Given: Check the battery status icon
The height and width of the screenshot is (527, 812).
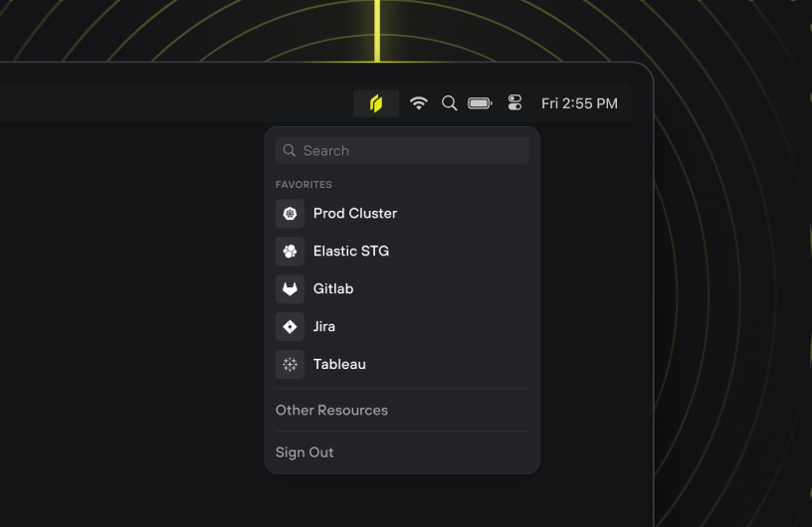Looking at the screenshot, I should click(x=481, y=103).
